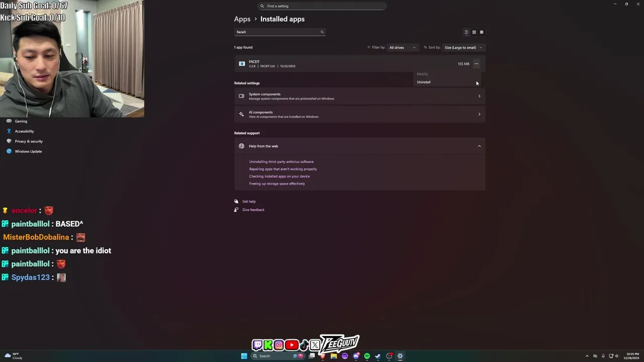Open 'Checking installed apps on your device' link

(279, 176)
